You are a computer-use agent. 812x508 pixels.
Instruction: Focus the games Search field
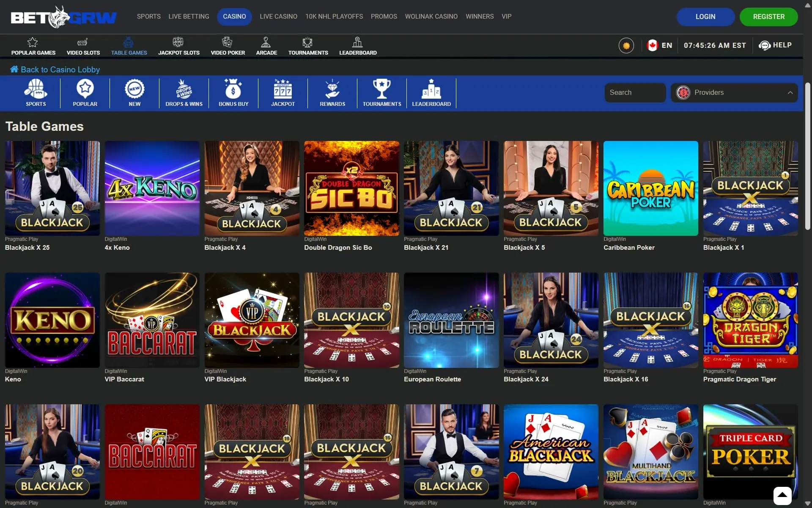[635, 93]
